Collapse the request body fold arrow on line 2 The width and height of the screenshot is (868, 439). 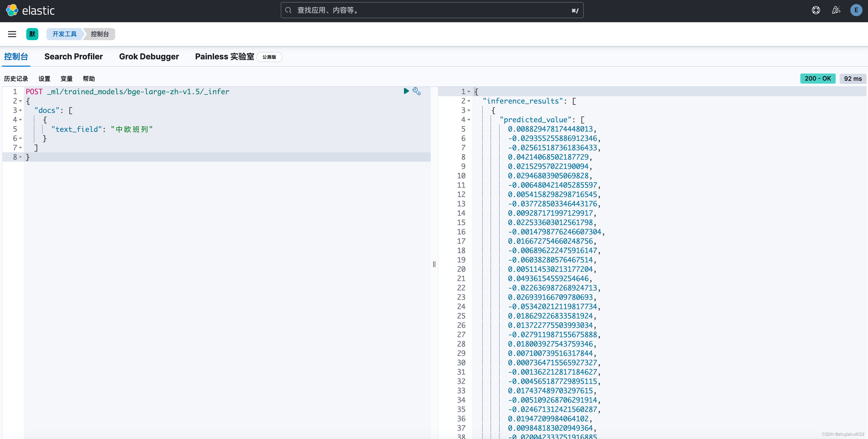coord(20,101)
